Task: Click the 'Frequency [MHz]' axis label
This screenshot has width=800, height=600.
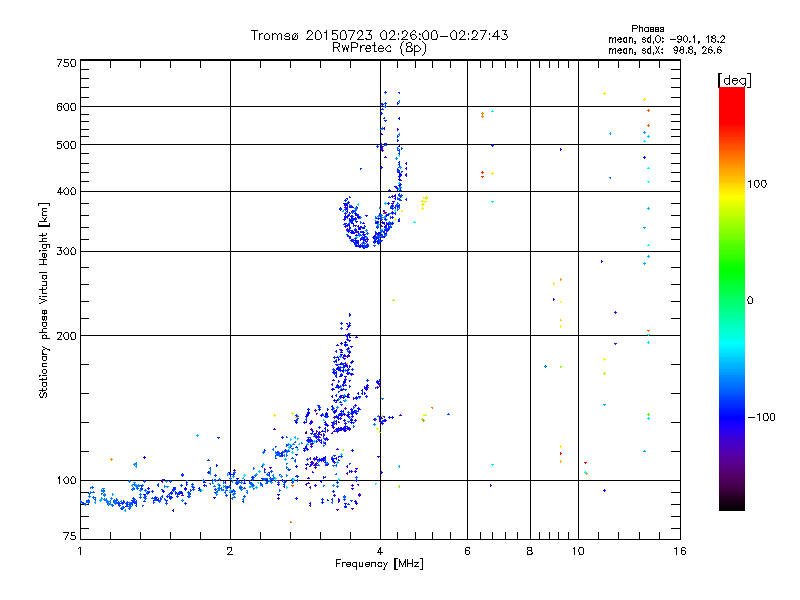Action: [x=379, y=564]
